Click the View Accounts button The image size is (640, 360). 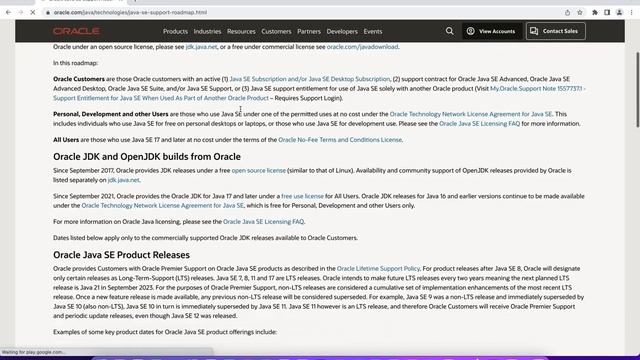coord(491,31)
